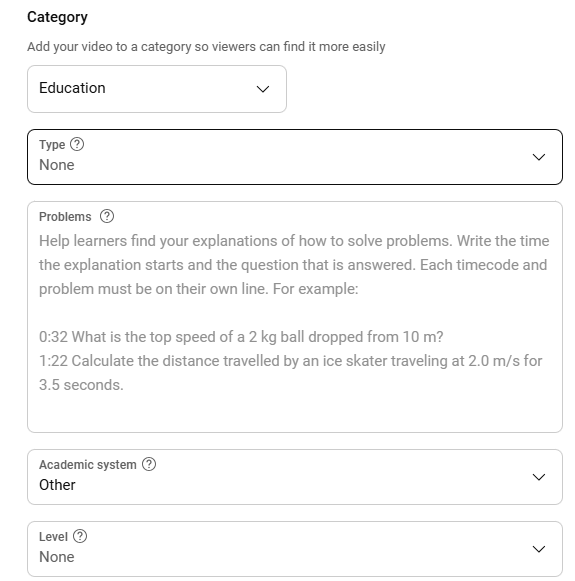
Task: Click the Problems field label
Action: [x=65, y=216]
